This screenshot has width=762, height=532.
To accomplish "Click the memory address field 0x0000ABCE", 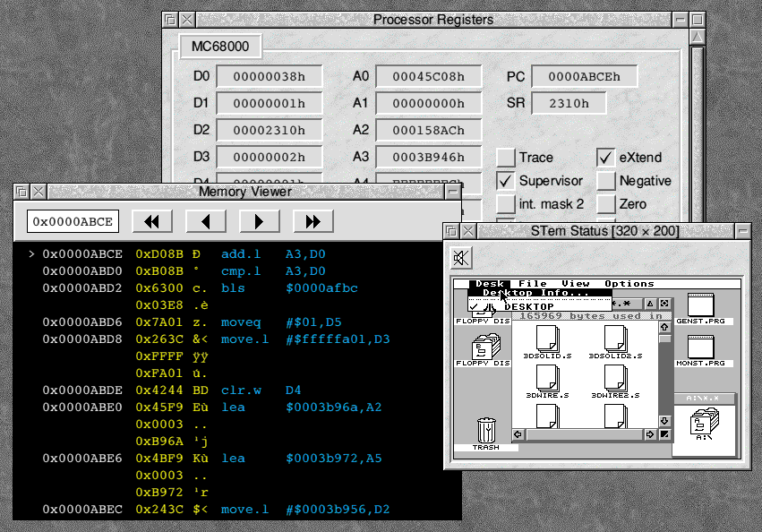I will (73, 221).
